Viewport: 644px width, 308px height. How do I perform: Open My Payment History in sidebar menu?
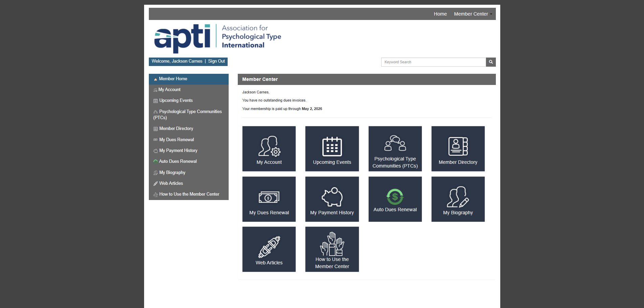tap(178, 151)
